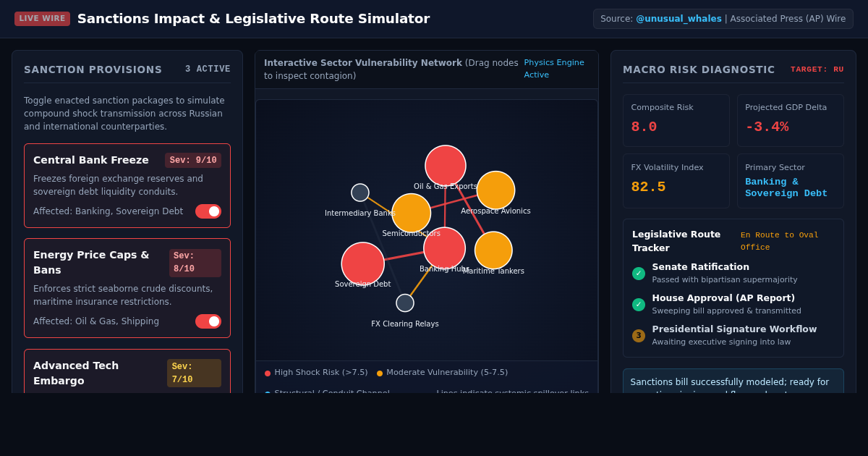Click the Advanced Tech Embargo Sev: 7/10 badge
The image size is (868, 456).
point(194,373)
